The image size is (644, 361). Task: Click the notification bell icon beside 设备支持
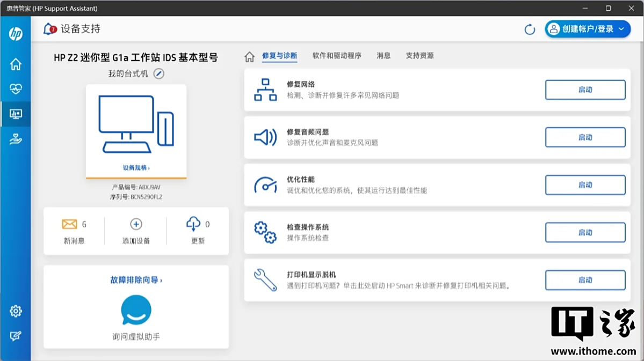(50, 29)
